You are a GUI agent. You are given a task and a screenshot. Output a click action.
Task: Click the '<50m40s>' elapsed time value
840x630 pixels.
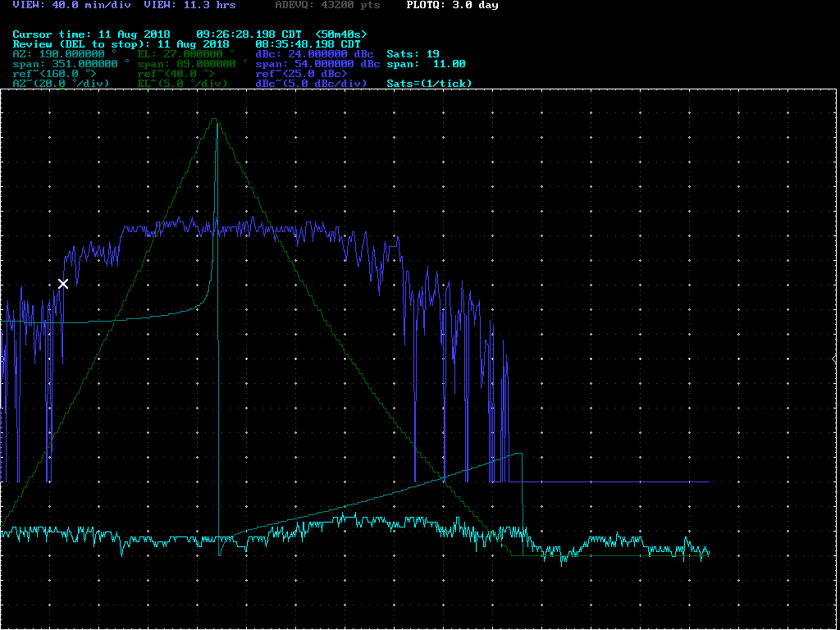(x=341, y=34)
